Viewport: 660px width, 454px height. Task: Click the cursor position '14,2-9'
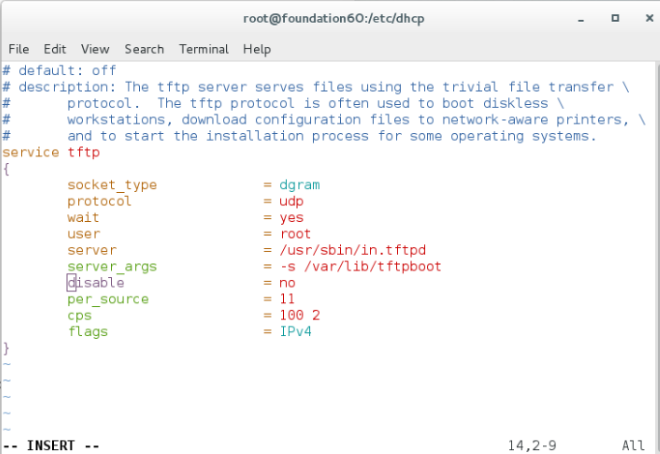pyautogui.click(x=532, y=446)
